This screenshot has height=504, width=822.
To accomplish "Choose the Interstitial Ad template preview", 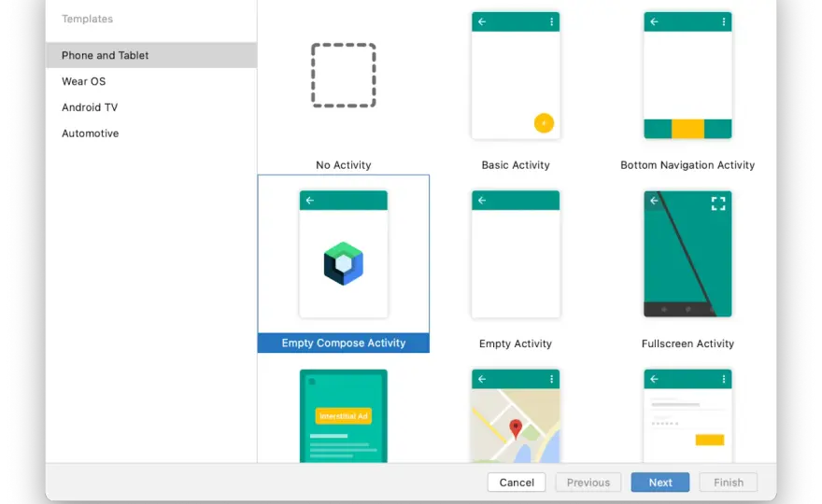I will [x=344, y=416].
